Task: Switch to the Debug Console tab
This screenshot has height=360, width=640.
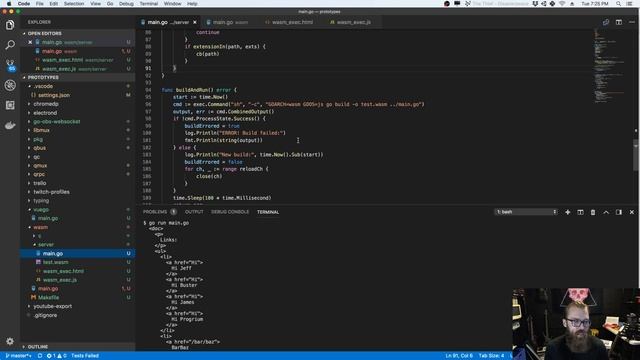Action: [230, 212]
